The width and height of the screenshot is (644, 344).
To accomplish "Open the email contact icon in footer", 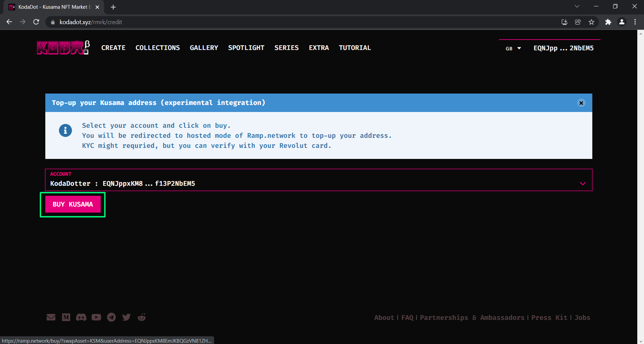I will [51, 317].
